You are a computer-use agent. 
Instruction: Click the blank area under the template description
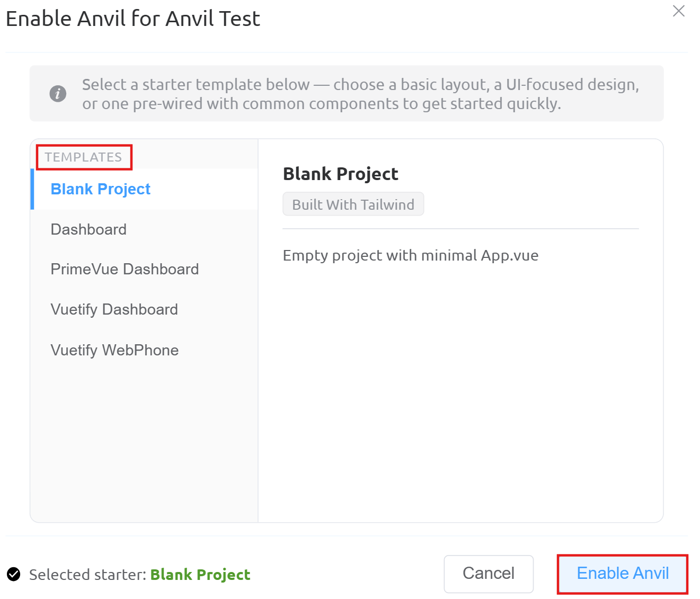pos(460,392)
